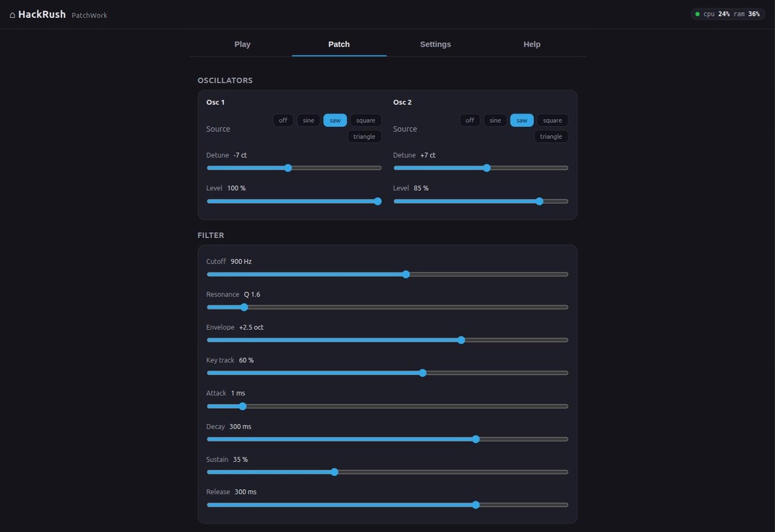The image size is (775, 532).
Task: Turn Osc 2 source off
Action: click(x=470, y=120)
